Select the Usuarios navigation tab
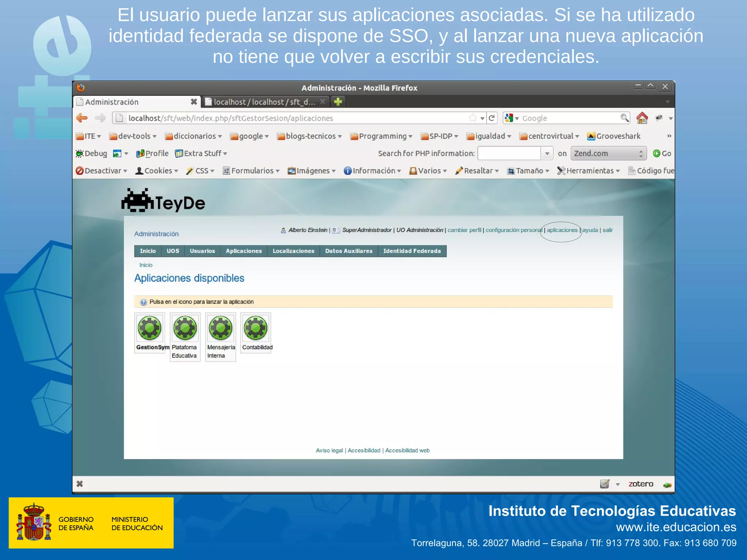Viewport: 747px width, 560px height. 202,251
